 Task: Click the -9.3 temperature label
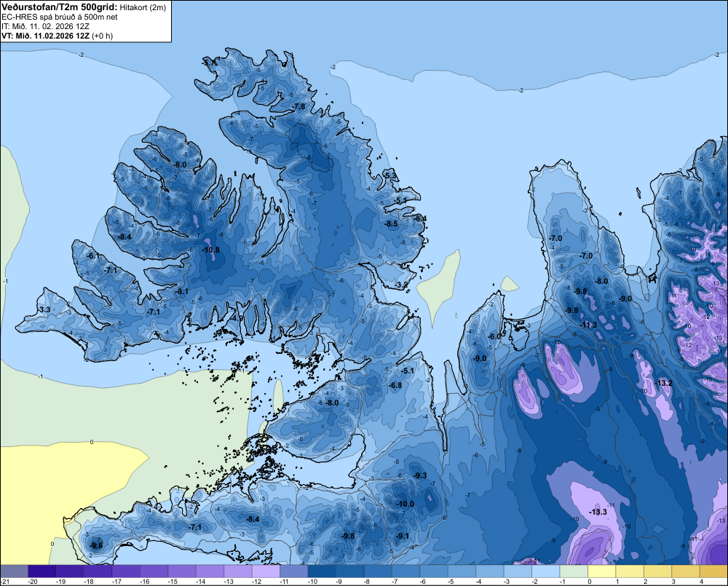(420, 475)
